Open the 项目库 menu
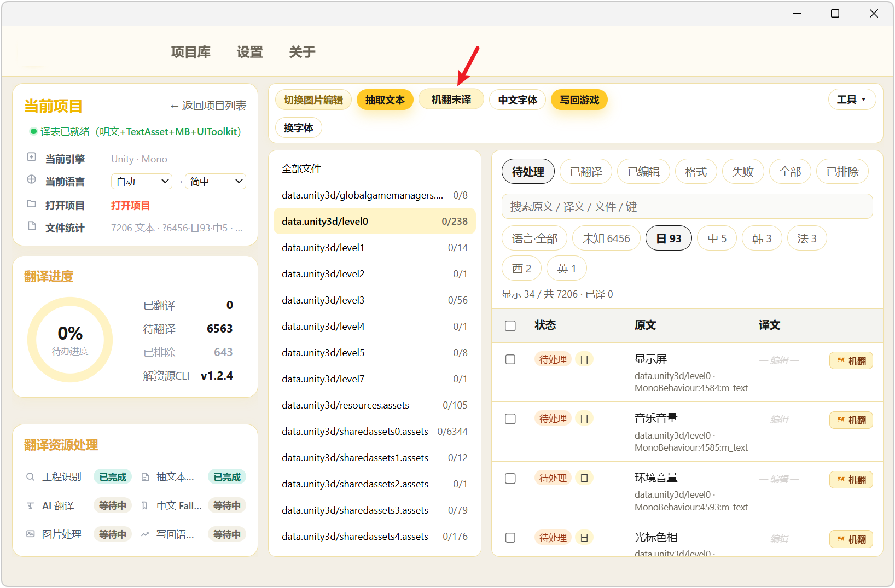895x588 pixels. click(x=190, y=52)
